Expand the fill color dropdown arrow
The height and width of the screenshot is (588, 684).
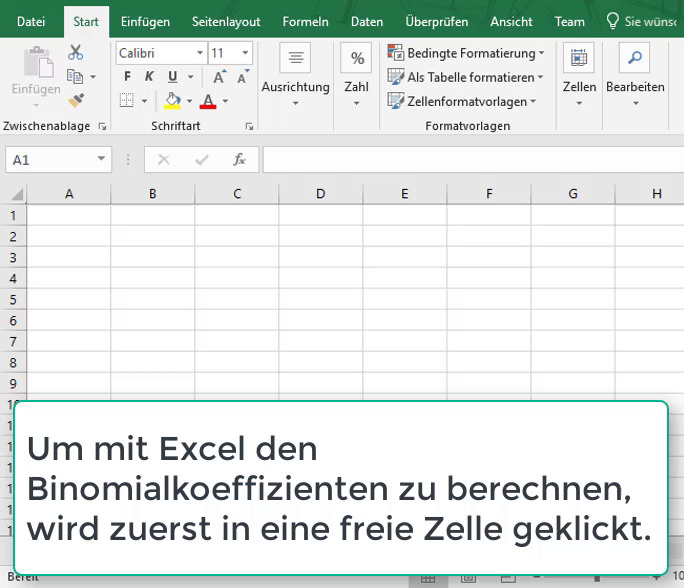[x=189, y=101]
